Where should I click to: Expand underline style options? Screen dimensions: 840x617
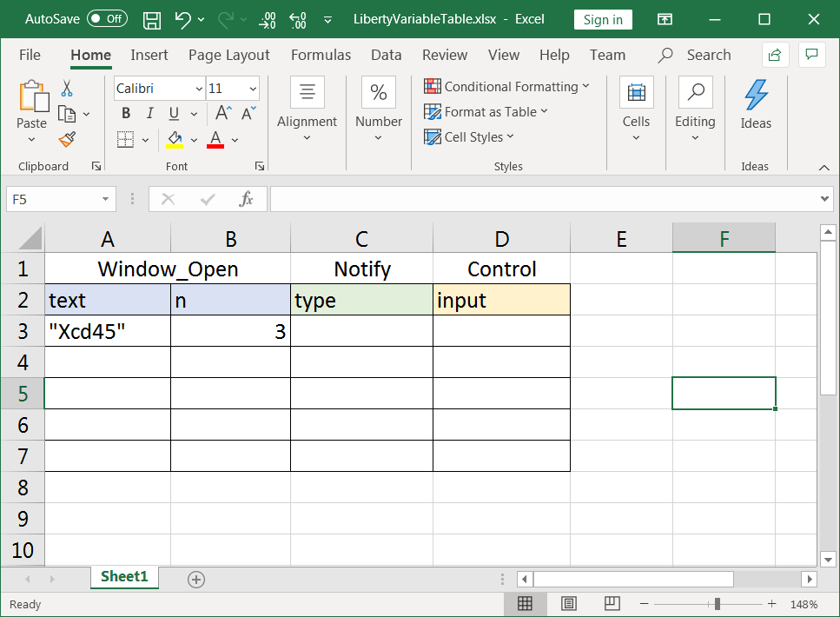[194, 114]
